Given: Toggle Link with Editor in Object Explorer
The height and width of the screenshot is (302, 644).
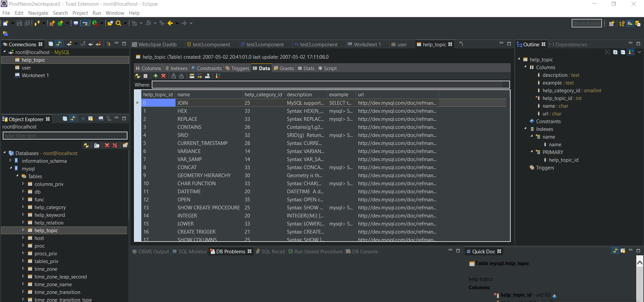Looking at the screenshot, I should pos(73,118).
